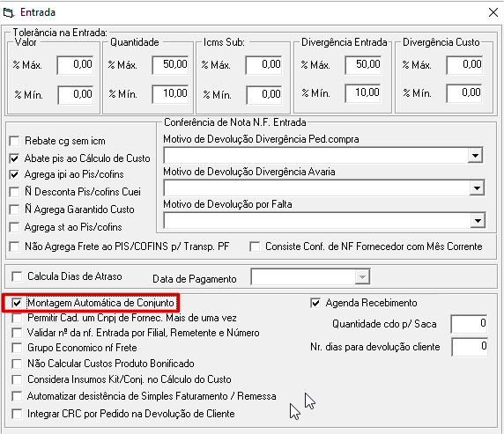Open Motivo de Devolução Divergência Avaria dropdown
Viewport: 504px width, 434px height.
(x=477, y=188)
